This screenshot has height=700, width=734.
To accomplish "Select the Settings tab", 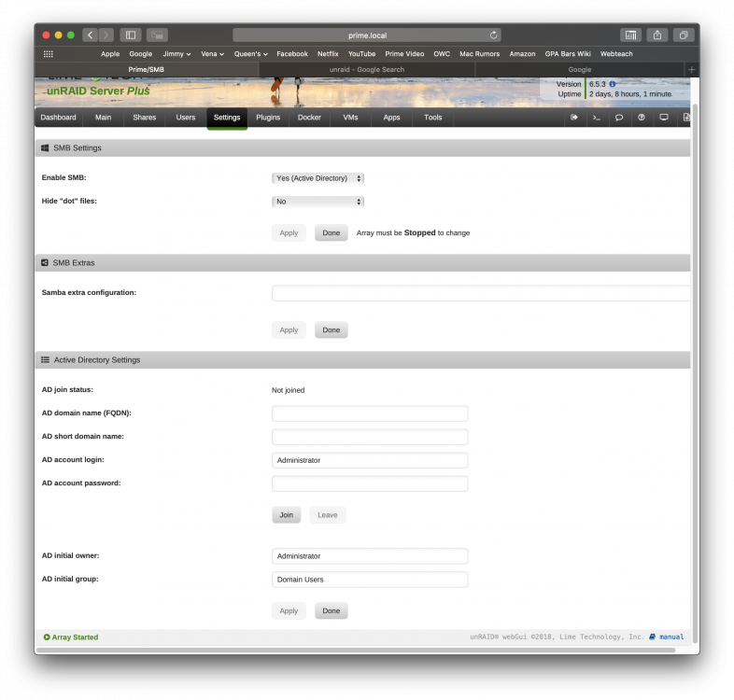I will coord(227,118).
